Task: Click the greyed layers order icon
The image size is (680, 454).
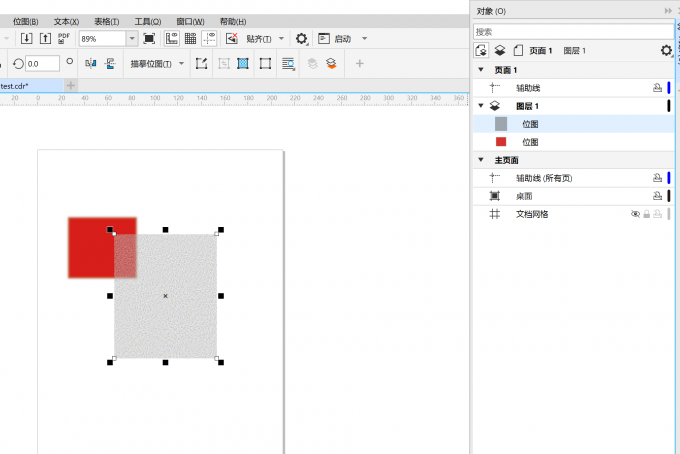Action: [x=312, y=64]
